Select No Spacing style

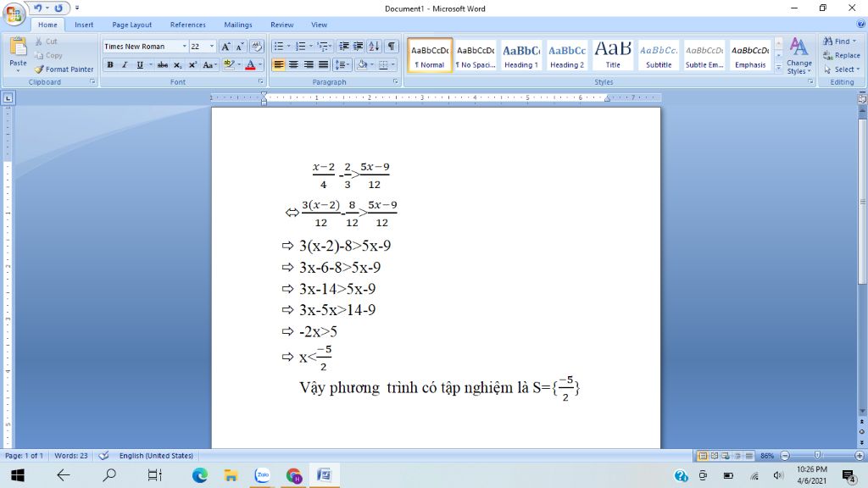(x=476, y=55)
